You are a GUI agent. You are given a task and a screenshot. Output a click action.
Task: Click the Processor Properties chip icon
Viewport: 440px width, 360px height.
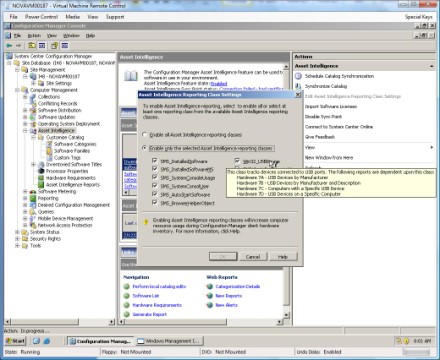pos(41,171)
